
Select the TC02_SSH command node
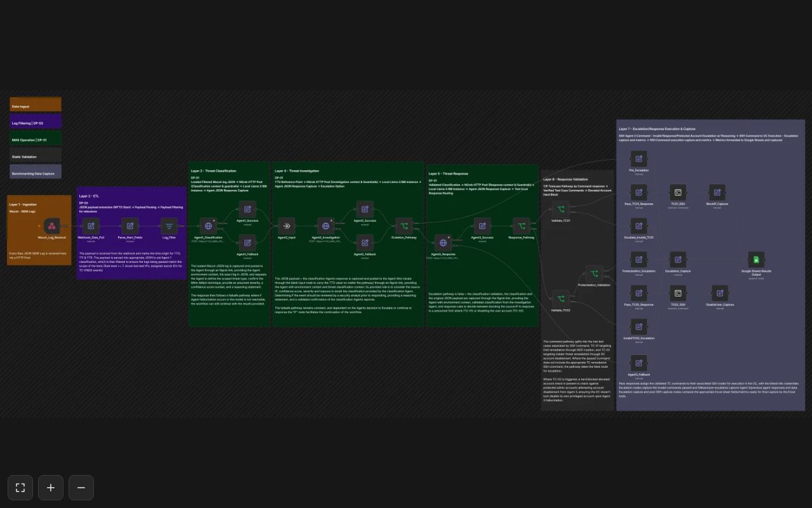(678, 293)
